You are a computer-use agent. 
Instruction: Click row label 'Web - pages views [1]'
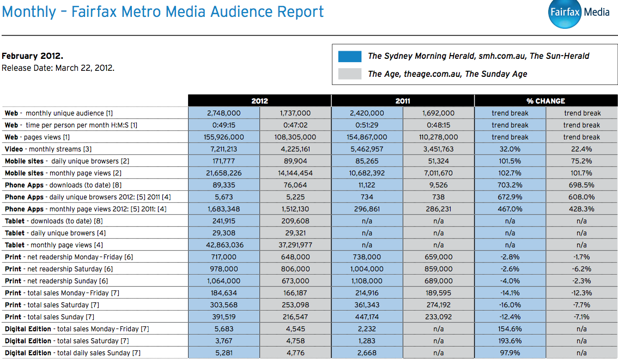[37, 137]
